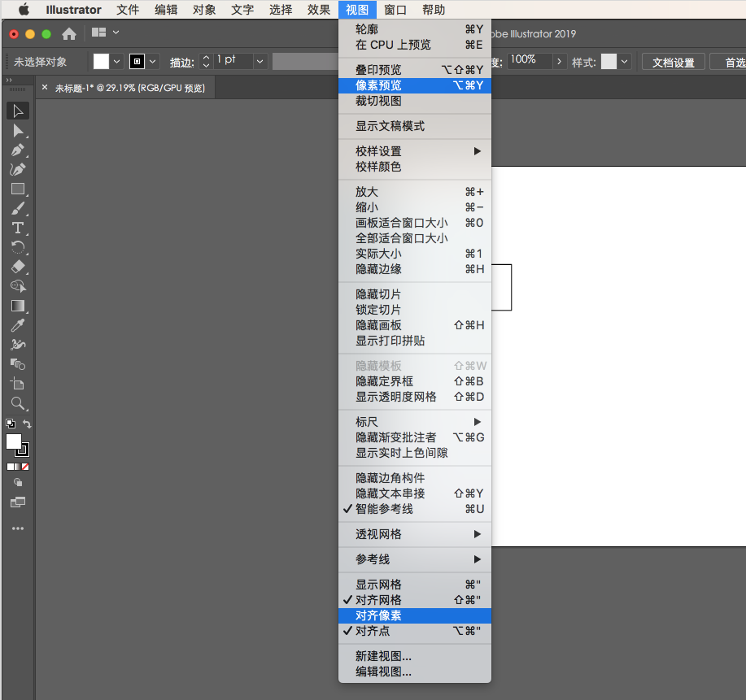Open the Apple menu
Viewport: 746px width, 700px height.
click(x=24, y=10)
